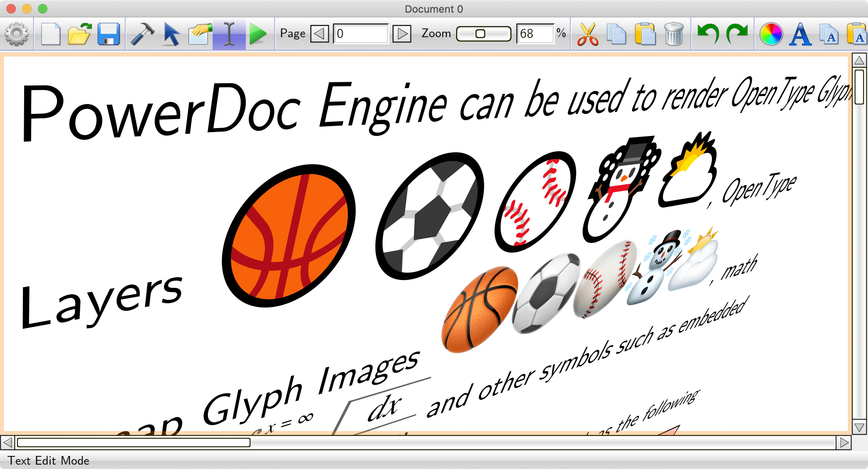Click the "Glyph Images" text
This screenshot has width=868, height=469.
tap(311, 387)
